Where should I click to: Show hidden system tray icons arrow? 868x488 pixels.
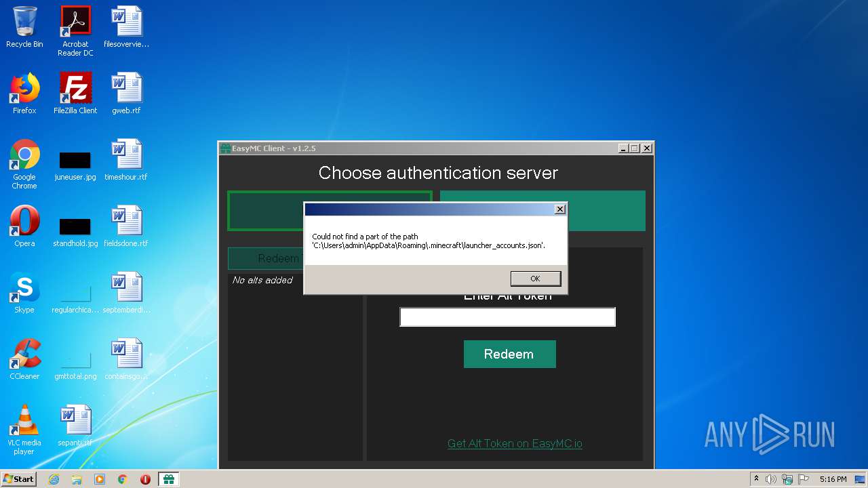pos(756,479)
